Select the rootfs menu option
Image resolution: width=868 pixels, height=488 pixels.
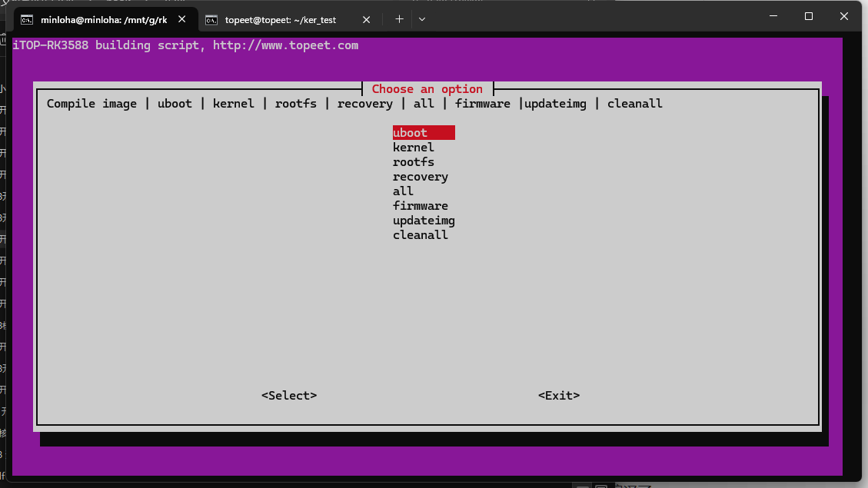pos(414,162)
